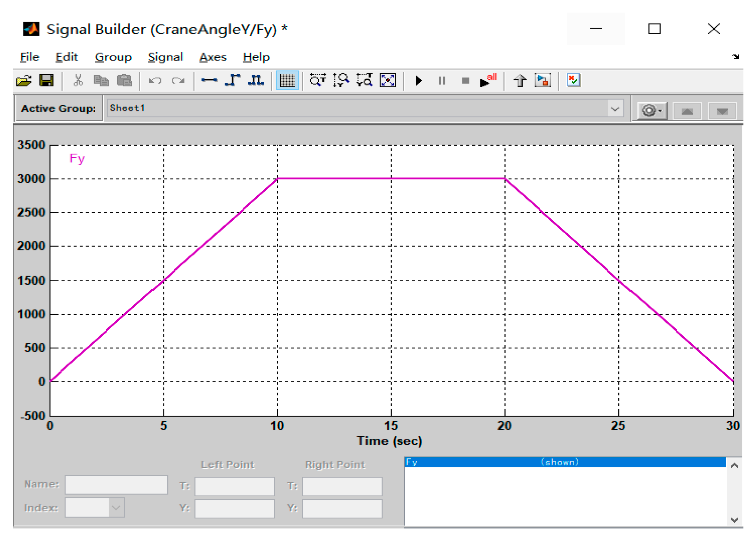
Task: Toggle the snap grid button
Action: [x=287, y=81]
